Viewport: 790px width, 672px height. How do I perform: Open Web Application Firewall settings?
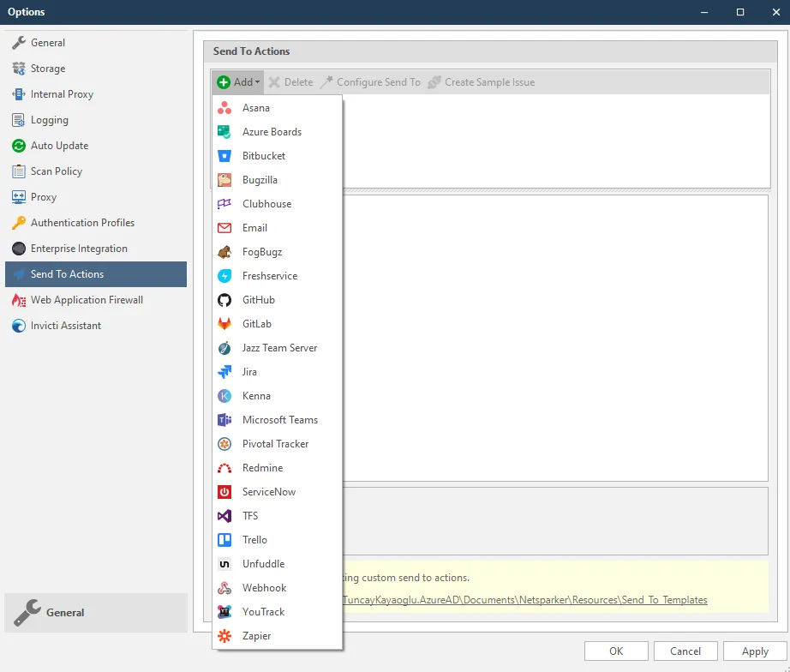coord(96,300)
